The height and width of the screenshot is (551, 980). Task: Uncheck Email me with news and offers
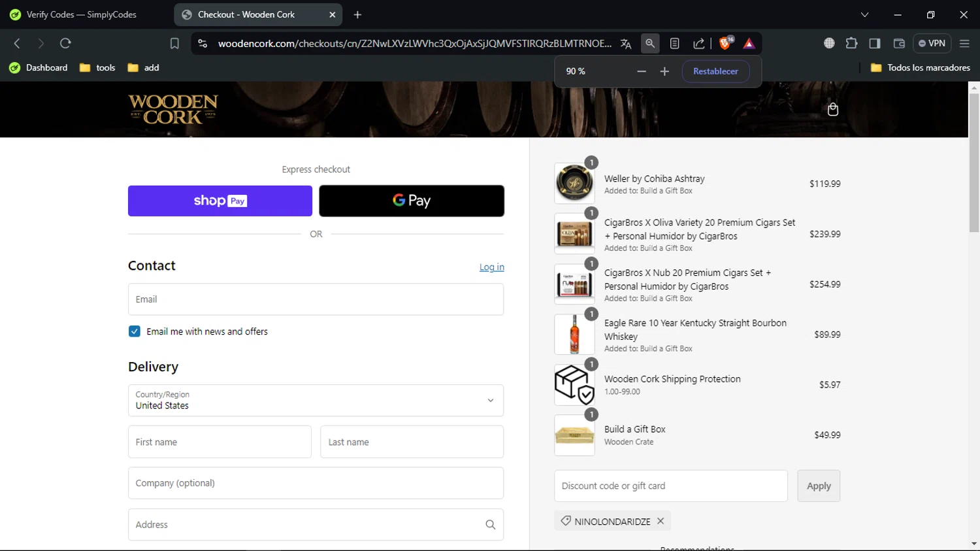pos(135,331)
